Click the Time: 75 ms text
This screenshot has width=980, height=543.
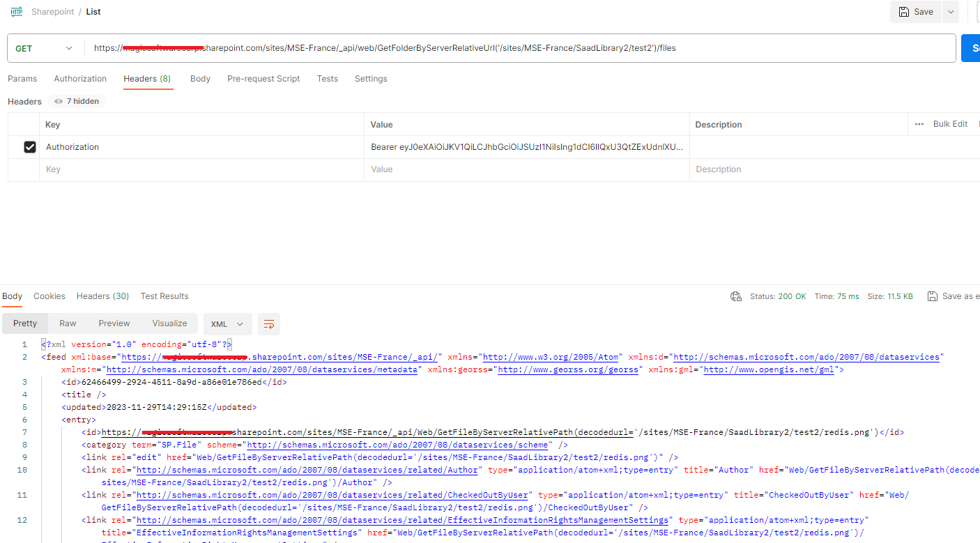point(836,296)
